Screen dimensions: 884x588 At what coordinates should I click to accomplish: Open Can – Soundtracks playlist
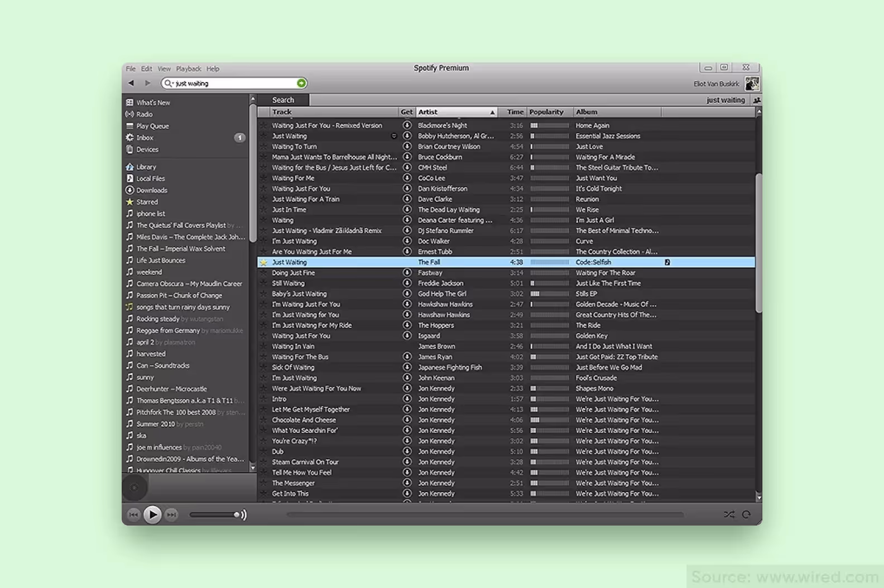click(x=163, y=365)
